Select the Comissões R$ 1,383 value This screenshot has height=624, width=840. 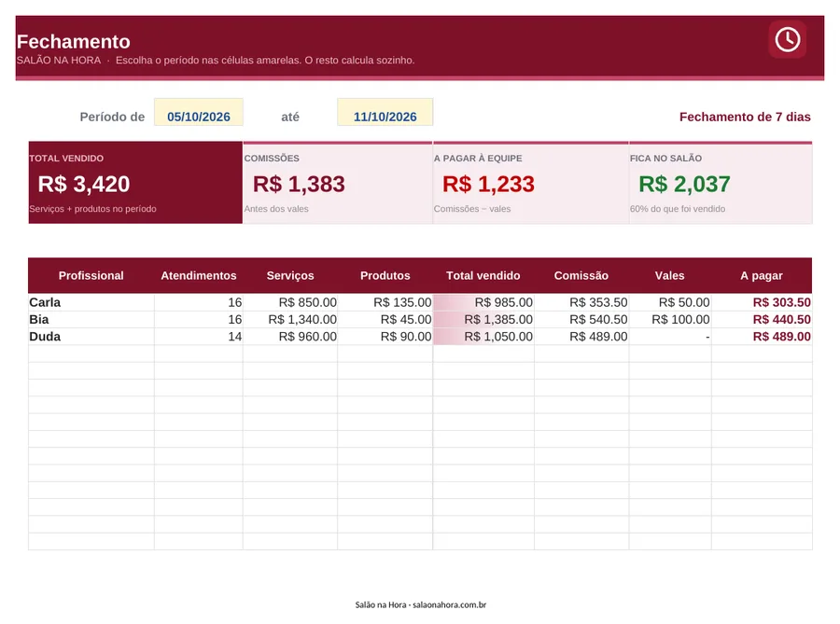click(x=299, y=184)
